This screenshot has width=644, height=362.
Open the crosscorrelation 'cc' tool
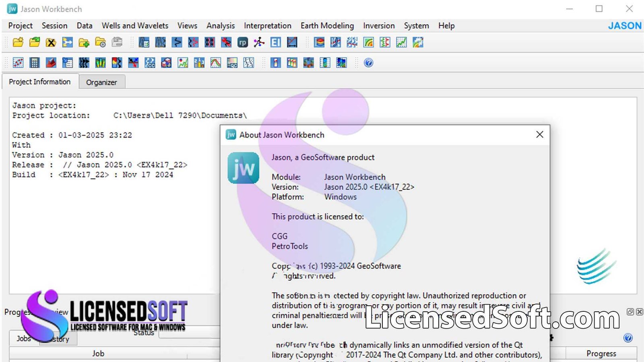(150, 63)
